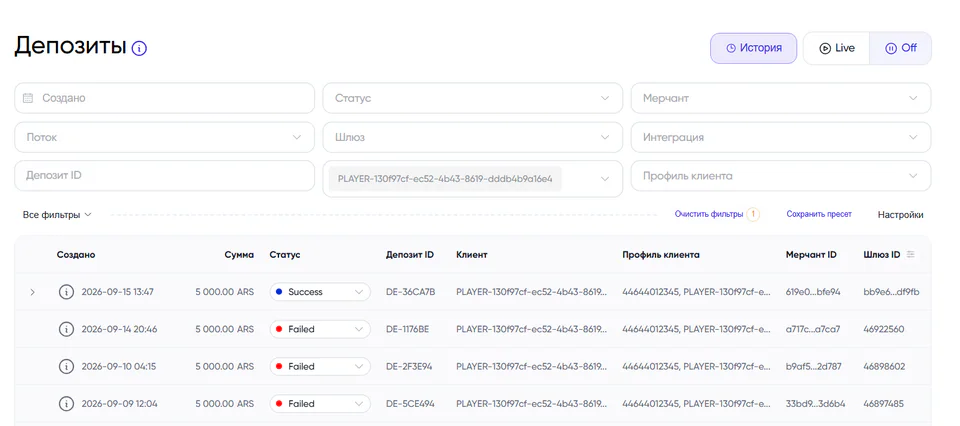Click the Сумма column header

[x=239, y=255]
